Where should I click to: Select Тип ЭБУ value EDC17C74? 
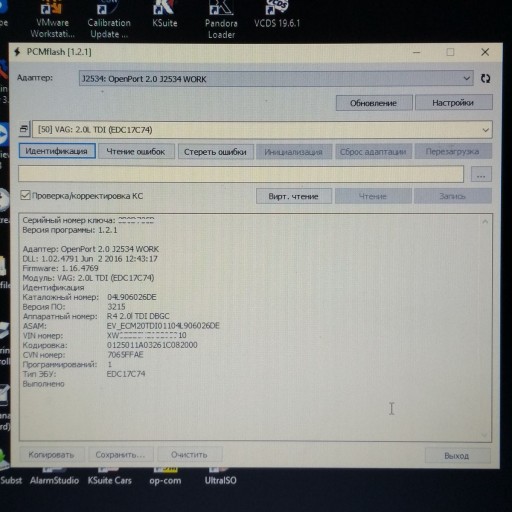click(x=126, y=374)
